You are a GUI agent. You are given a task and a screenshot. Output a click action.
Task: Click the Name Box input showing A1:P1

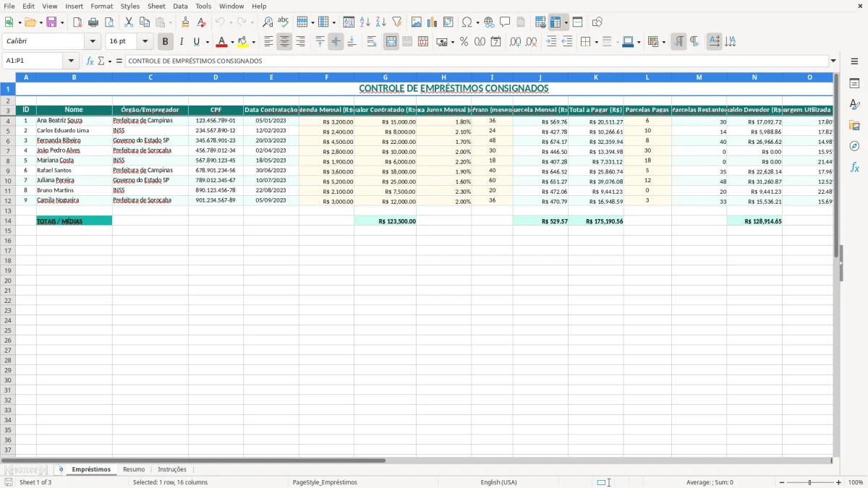pyautogui.click(x=33, y=61)
